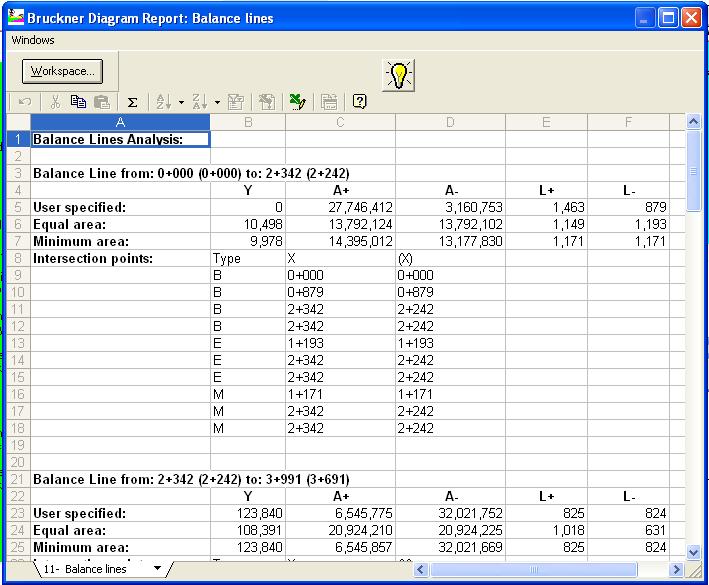
Task: Click the filter form icon
Action: pos(236,102)
